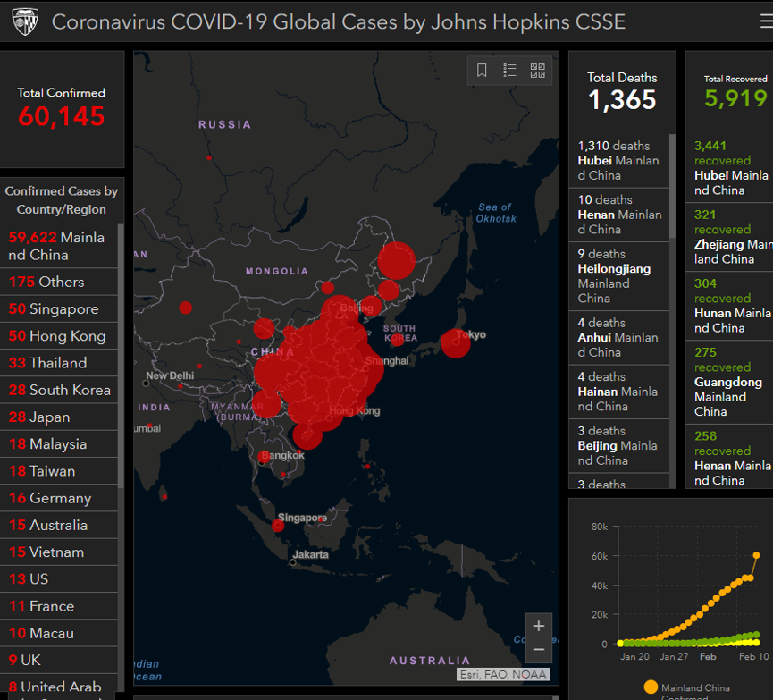Click Esri, FAO, NOAA attribution
Viewport: 773px width, 700px height.
point(503,674)
